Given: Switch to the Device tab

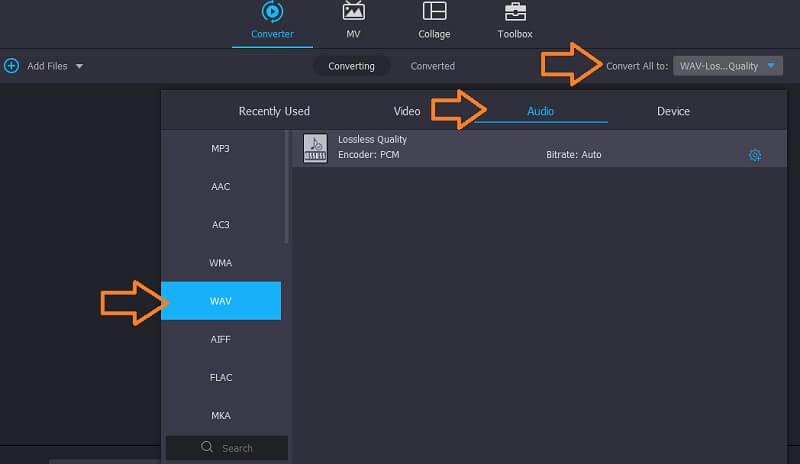Looking at the screenshot, I should [x=673, y=111].
